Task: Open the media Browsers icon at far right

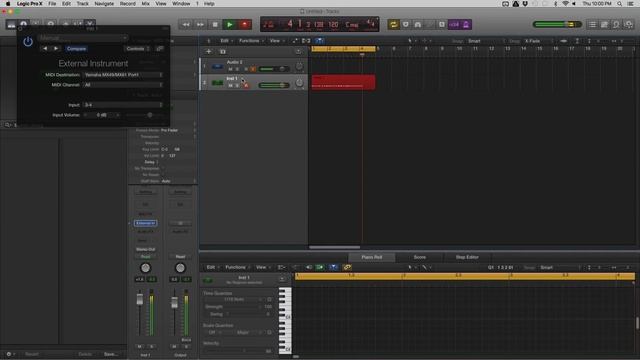Action: [629, 24]
